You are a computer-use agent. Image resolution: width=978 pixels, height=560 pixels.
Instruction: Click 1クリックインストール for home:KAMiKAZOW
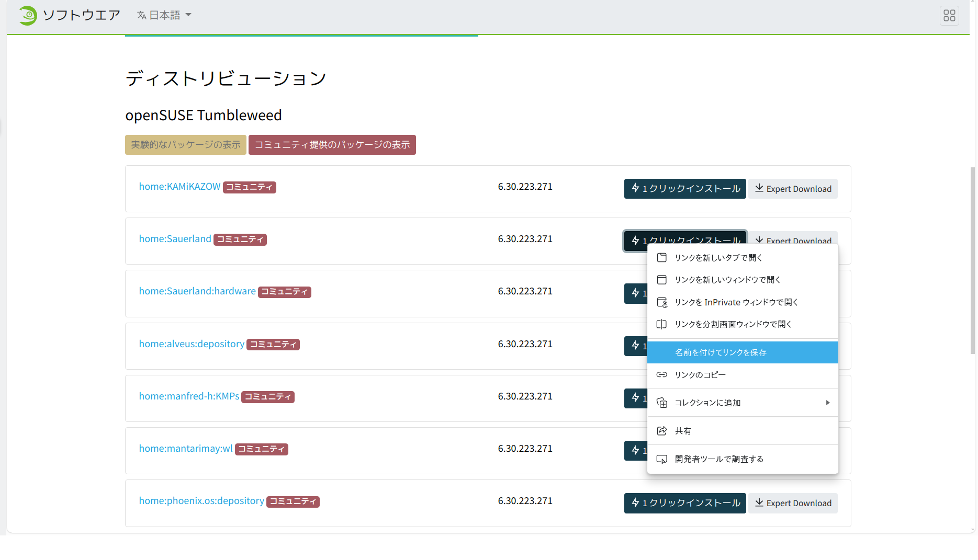[685, 189]
